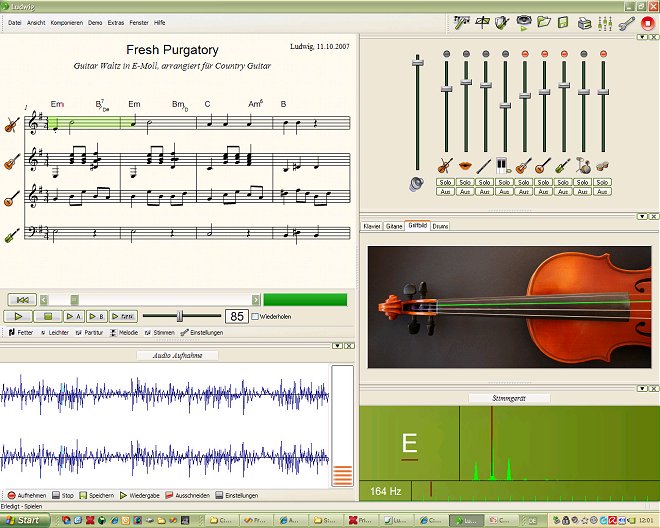The height and width of the screenshot is (528, 660).
Task: Click the printer icon in the toolbar
Action: click(x=584, y=21)
